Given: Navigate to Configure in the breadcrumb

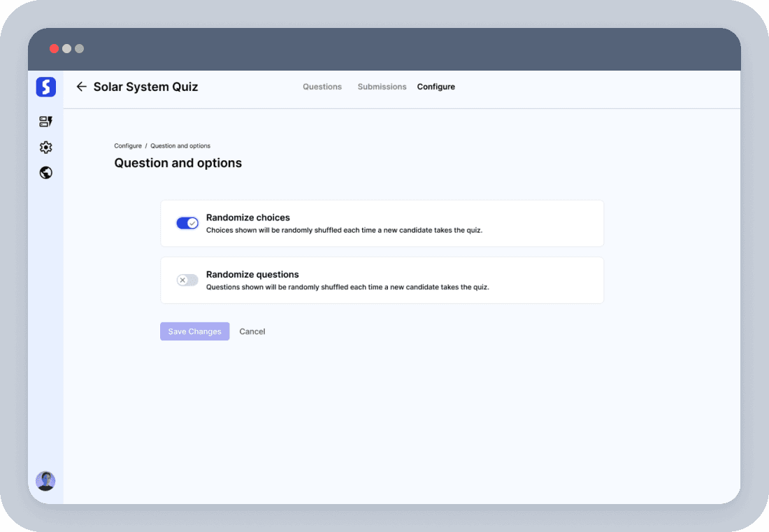Looking at the screenshot, I should coord(128,146).
